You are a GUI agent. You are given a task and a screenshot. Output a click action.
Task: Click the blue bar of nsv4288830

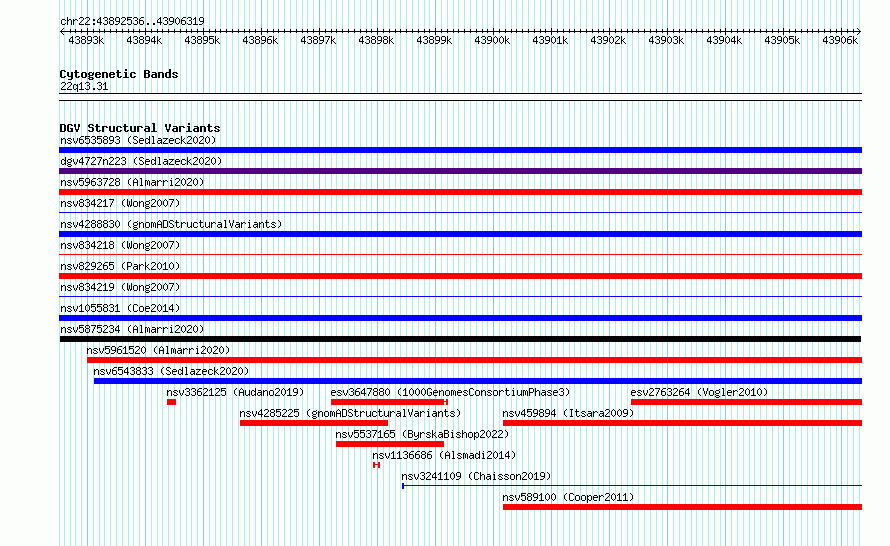[x=460, y=234]
